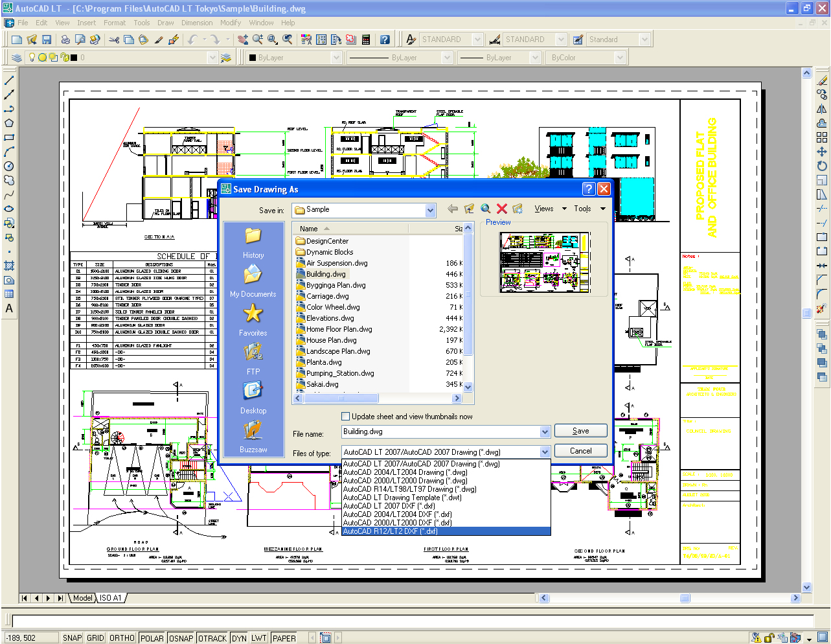
Task: Open the Insert menu
Action: (86, 23)
